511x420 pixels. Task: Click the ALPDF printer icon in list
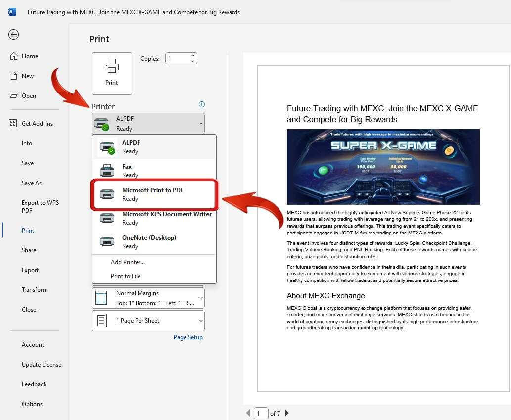tap(107, 147)
